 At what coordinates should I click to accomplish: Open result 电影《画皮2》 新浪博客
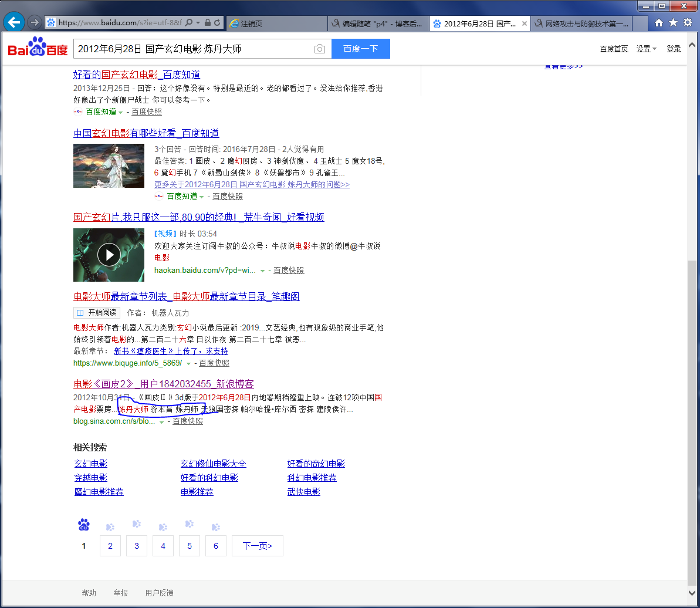click(x=163, y=384)
